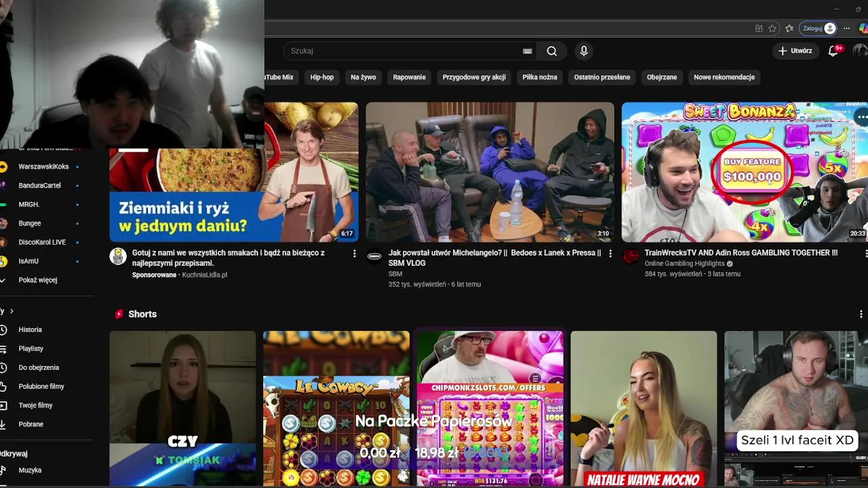868x488 pixels.
Task: Select the Piłka nożna filter chip
Action: pos(540,77)
